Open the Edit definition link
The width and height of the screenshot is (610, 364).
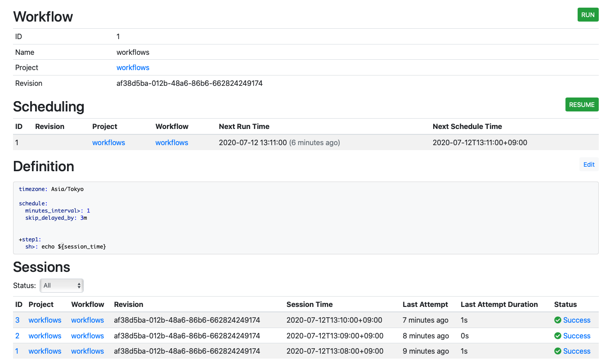coord(589,164)
